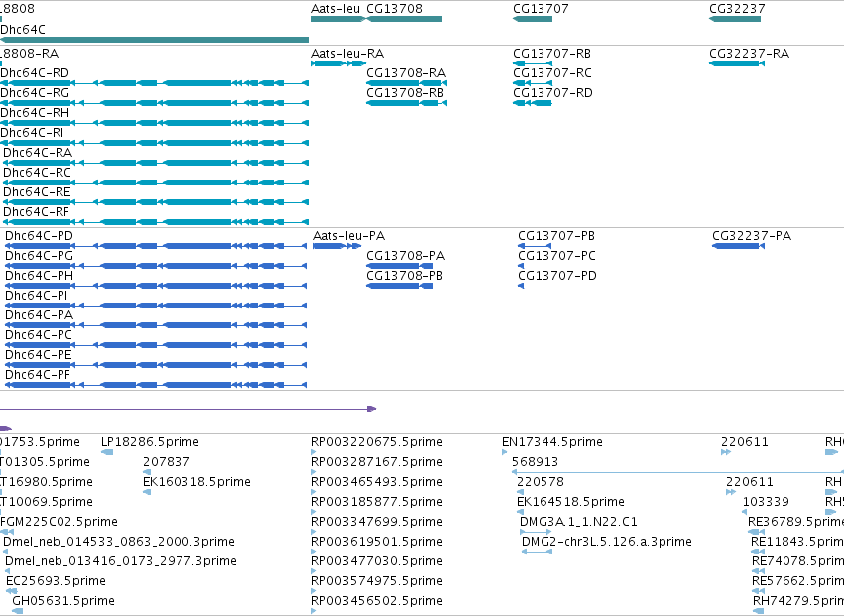This screenshot has height=616, width=844.
Task: Click RP003185877.5prime label
Action: (377, 502)
